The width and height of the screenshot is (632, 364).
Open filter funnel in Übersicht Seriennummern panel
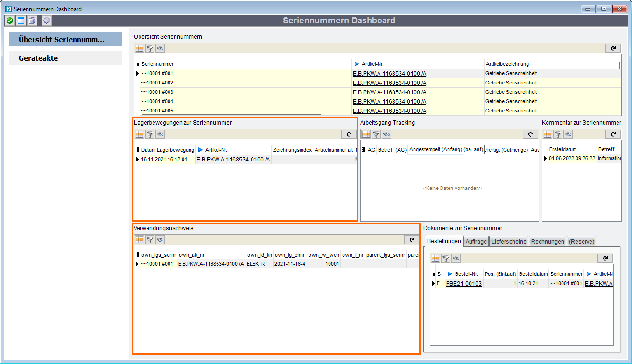(x=150, y=48)
